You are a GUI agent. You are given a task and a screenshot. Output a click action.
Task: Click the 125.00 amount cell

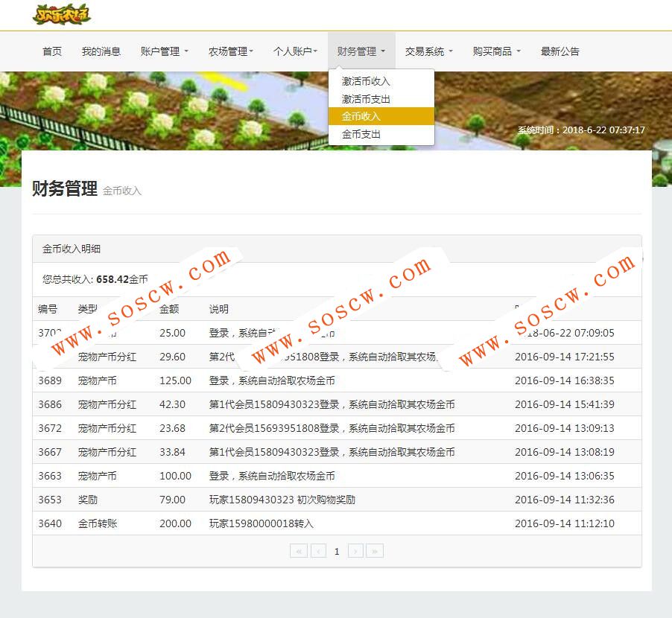[x=175, y=380]
